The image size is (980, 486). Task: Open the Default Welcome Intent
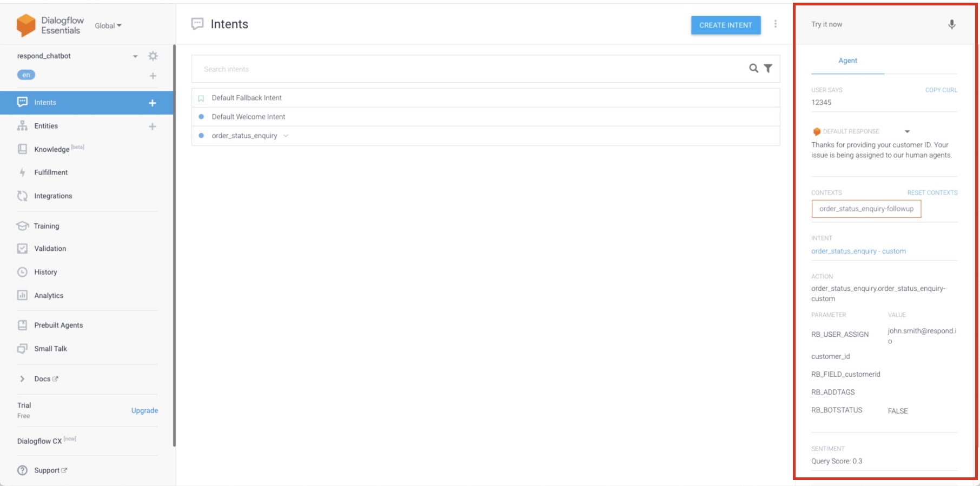[248, 117]
